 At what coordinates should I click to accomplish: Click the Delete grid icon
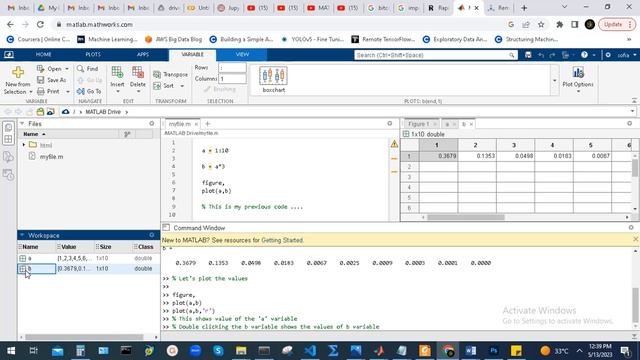click(x=138, y=73)
